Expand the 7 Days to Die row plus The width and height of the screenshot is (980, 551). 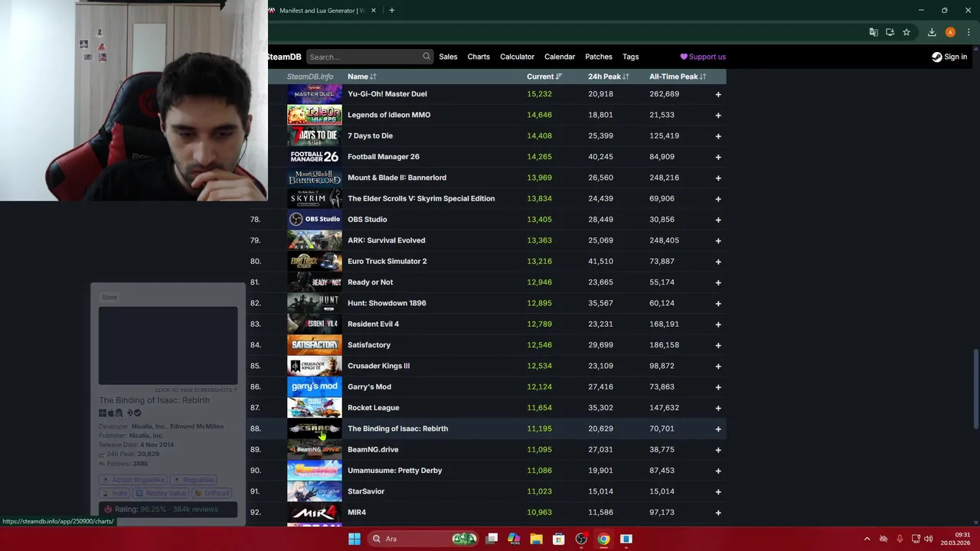(718, 136)
